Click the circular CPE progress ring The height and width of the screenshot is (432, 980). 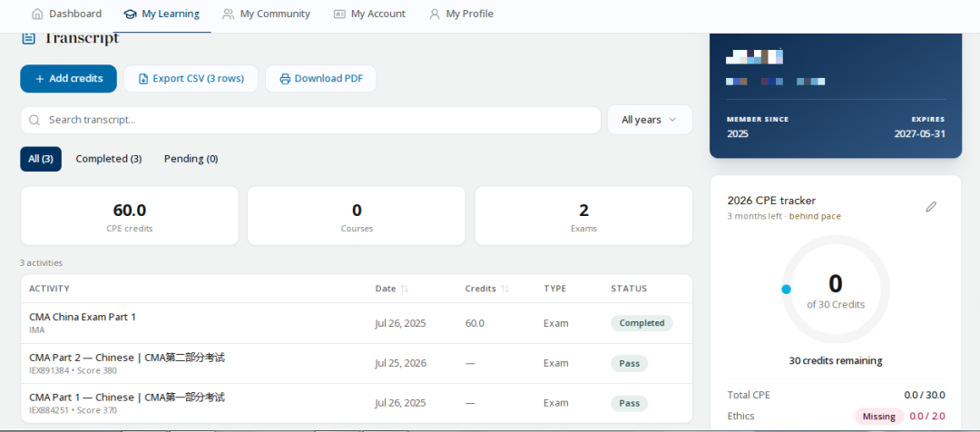pos(836,290)
